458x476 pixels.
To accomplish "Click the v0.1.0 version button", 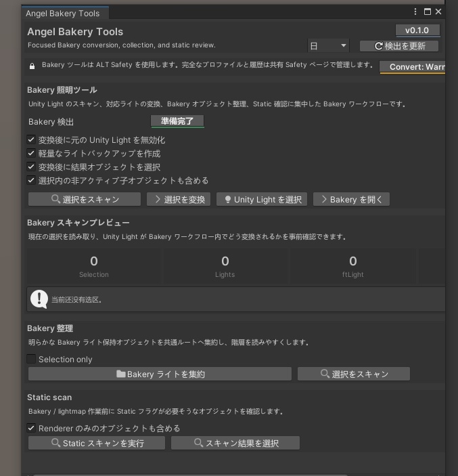I will pos(417,30).
